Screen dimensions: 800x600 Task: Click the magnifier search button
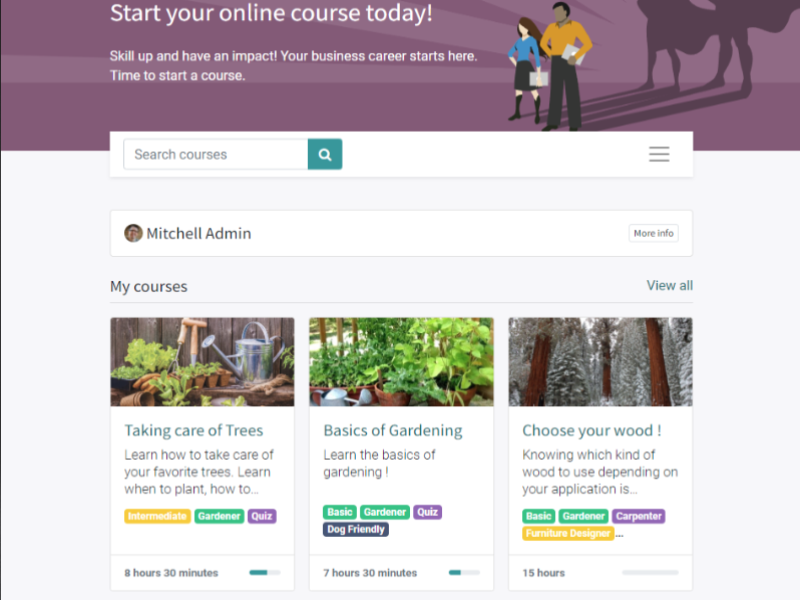325,154
